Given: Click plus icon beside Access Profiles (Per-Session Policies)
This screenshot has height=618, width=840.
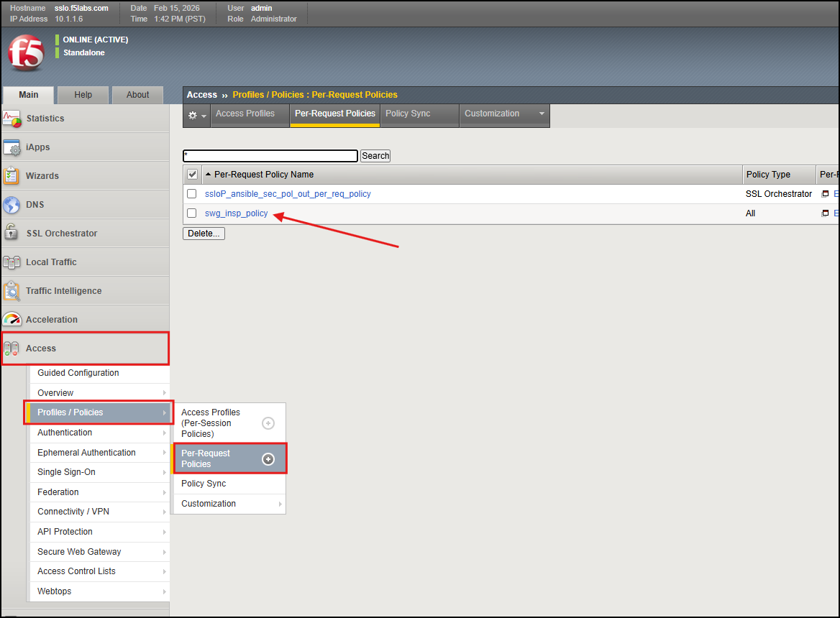Looking at the screenshot, I should point(268,423).
